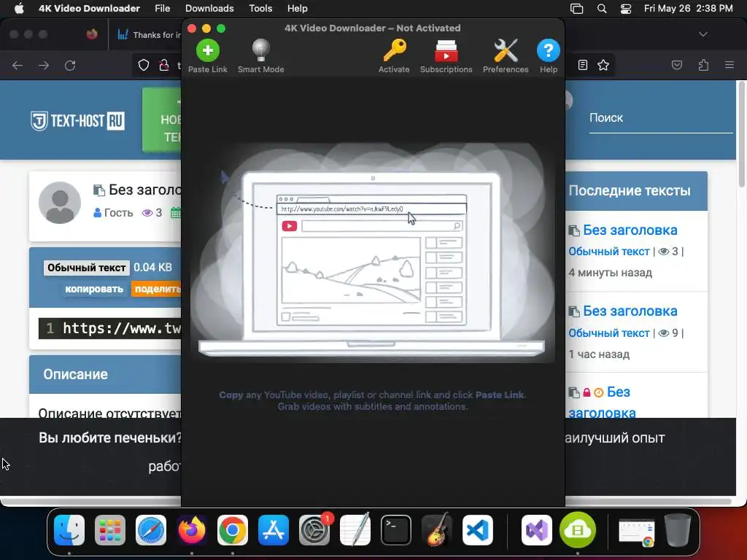
Task: Open first Без заголовка link, 4 минуты назад
Action: [630, 230]
